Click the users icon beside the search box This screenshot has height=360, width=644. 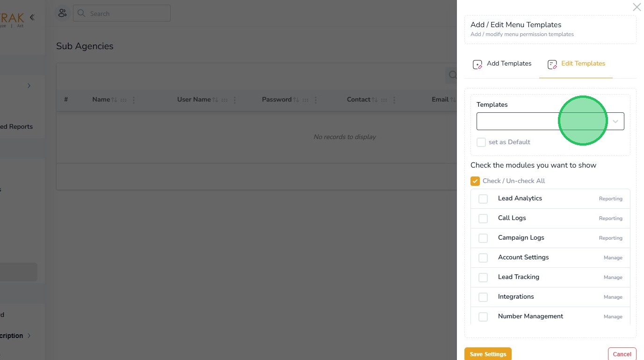point(62,13)
